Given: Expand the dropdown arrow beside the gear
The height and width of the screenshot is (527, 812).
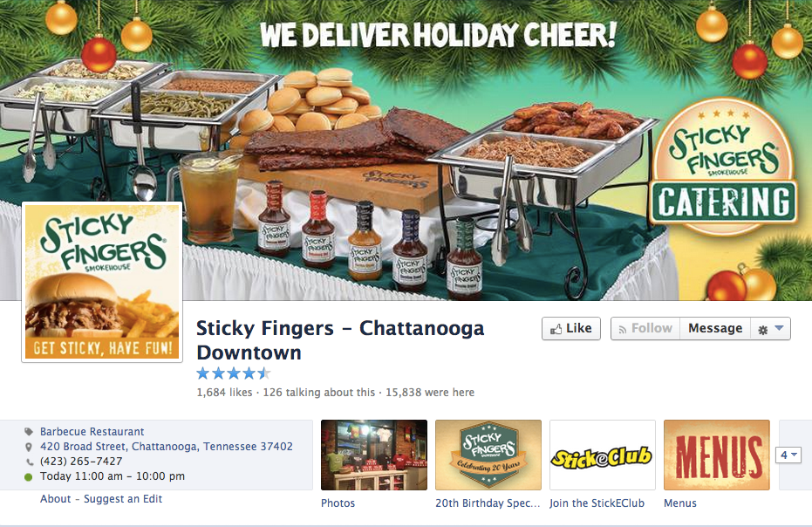Looking at the screenshot, I should tap(779, 328).
